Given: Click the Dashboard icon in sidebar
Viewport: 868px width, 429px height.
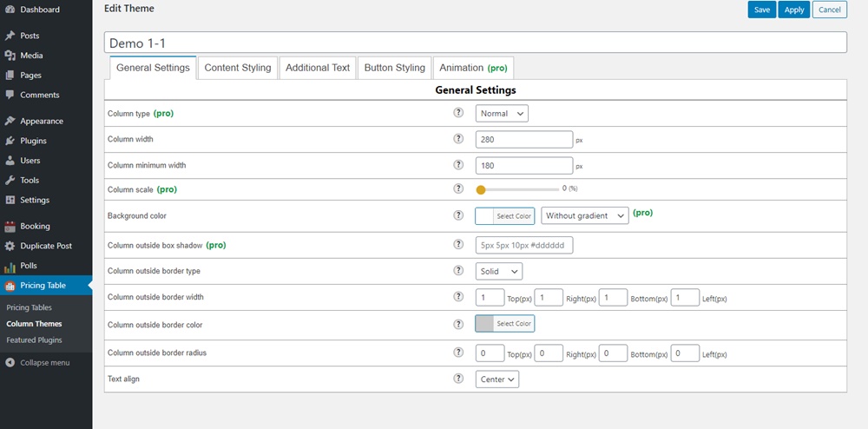Looking at the screenshot, I should [x=10, y=10].
